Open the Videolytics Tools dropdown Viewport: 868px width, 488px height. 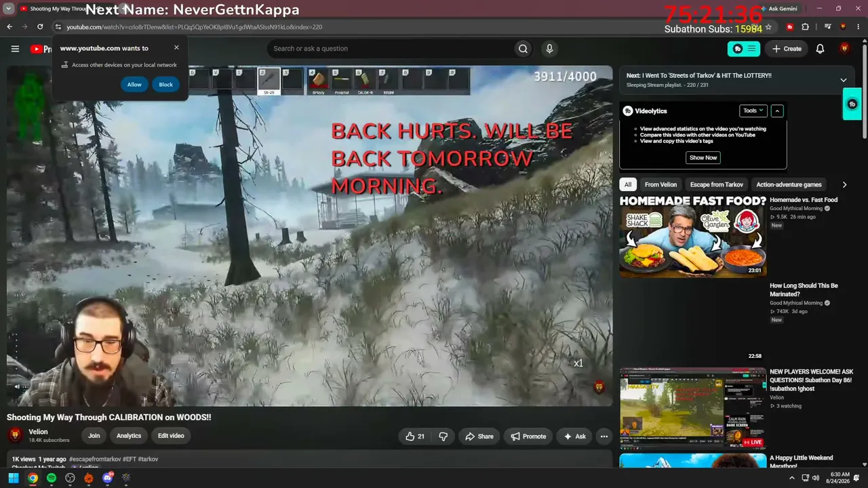pos(753,110)
